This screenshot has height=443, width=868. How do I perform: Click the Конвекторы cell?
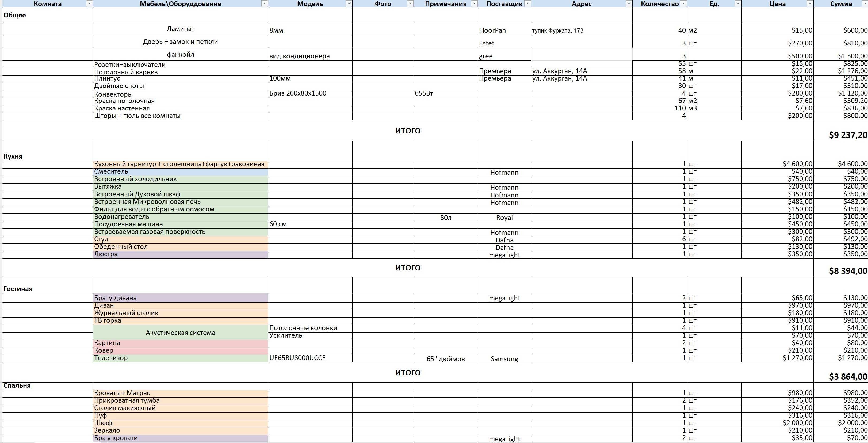[181, 94]
